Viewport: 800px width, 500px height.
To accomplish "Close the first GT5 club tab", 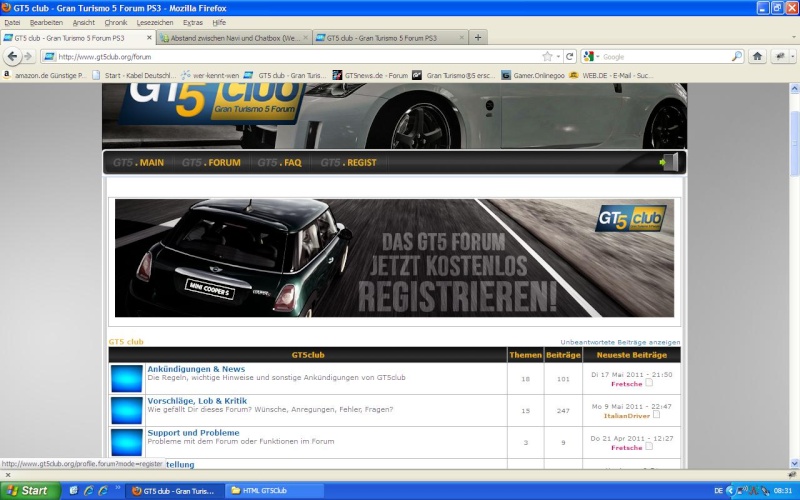I will pos(149,38).
